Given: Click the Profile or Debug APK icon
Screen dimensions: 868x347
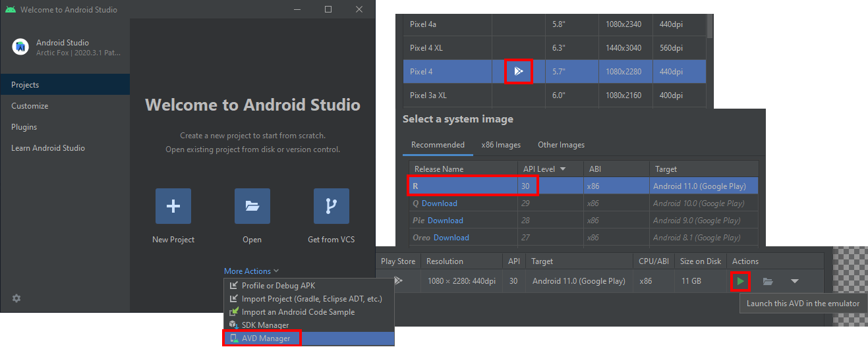Looking at the screenshot, I should coord(233,286).
